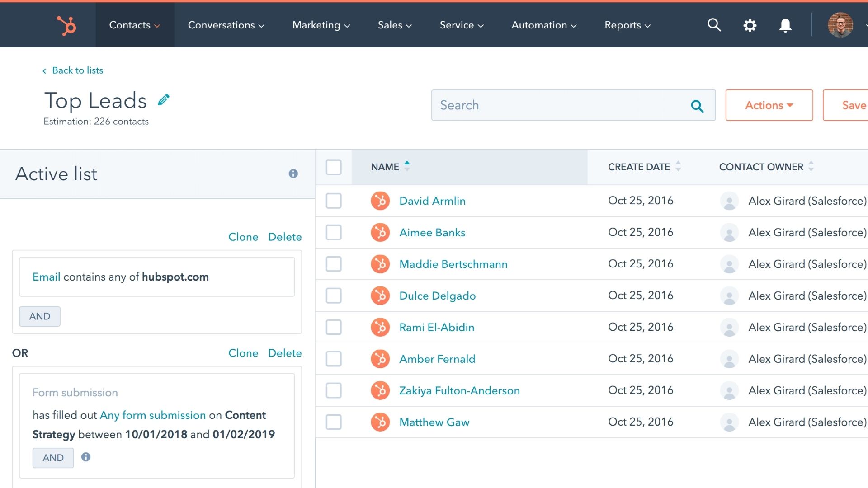Toggle the checkbox next to David Armlin
This screenshot has width=868, height=488.
333,201
